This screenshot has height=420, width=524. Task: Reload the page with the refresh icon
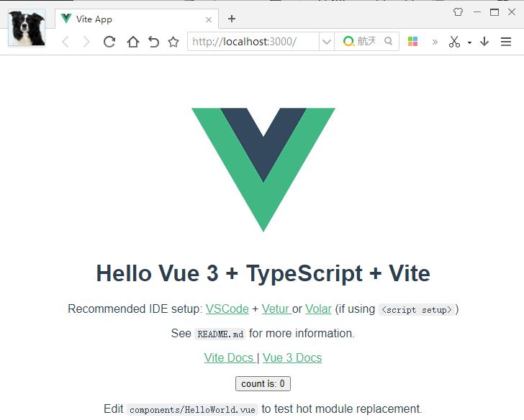coord(109,42)
